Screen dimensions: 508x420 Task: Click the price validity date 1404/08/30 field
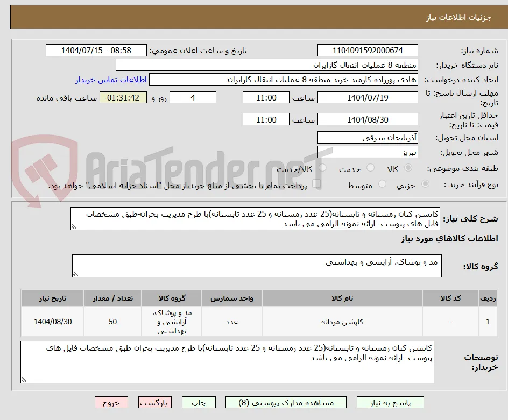click(368, 119)
